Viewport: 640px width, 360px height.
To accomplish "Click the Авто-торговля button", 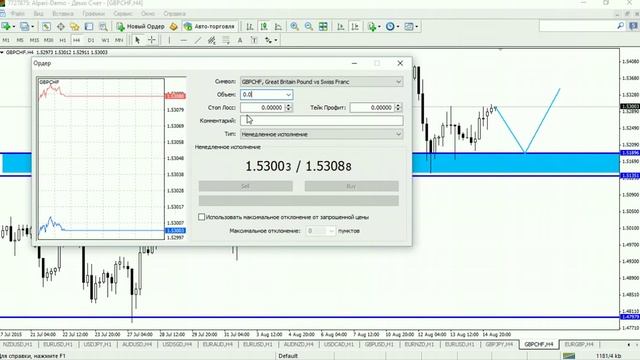I will point(210,27).
